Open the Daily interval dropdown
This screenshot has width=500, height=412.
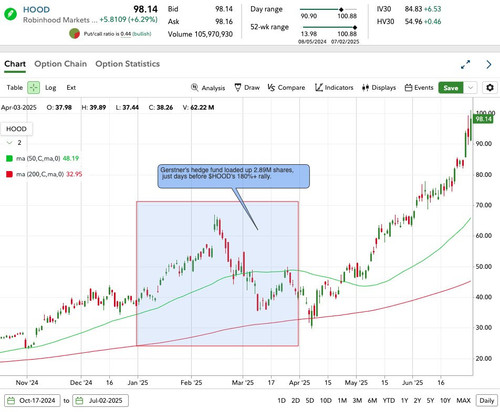[486, 400]
